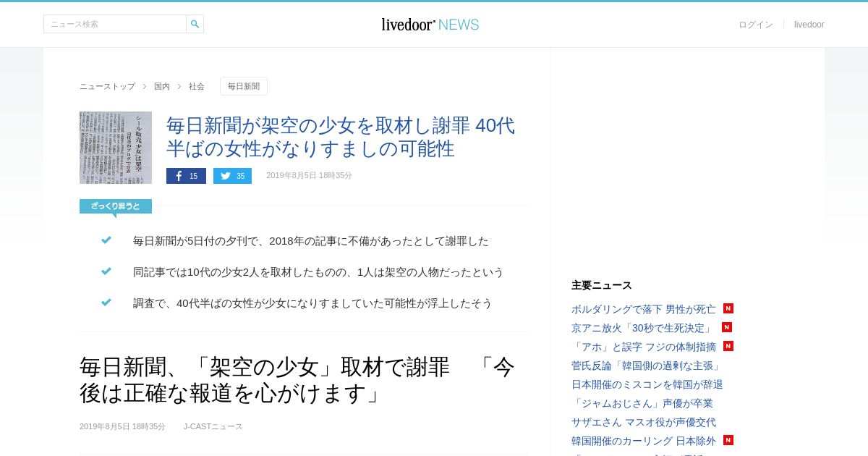Click the ざっくり言うと label
Image resolution: width=868 pixels, height=456 pixels.
(116, 206)
